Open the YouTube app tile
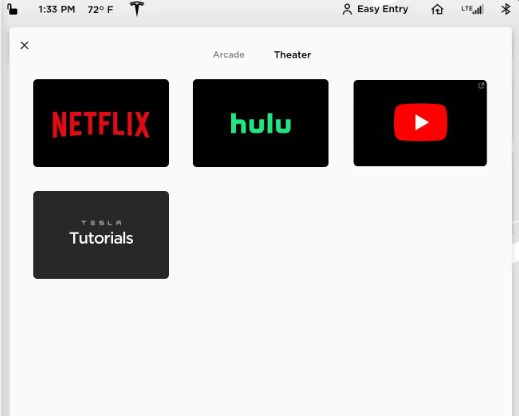 coord(420,123)
